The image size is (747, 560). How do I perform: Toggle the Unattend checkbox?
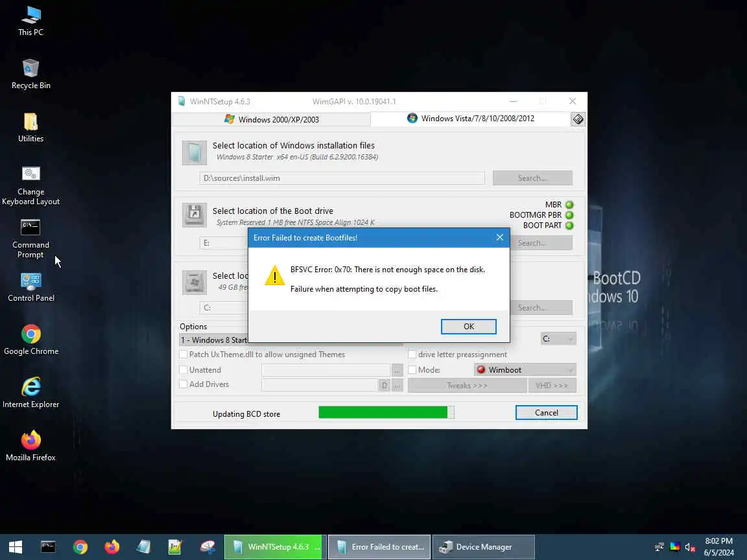(x=184, y=369)
